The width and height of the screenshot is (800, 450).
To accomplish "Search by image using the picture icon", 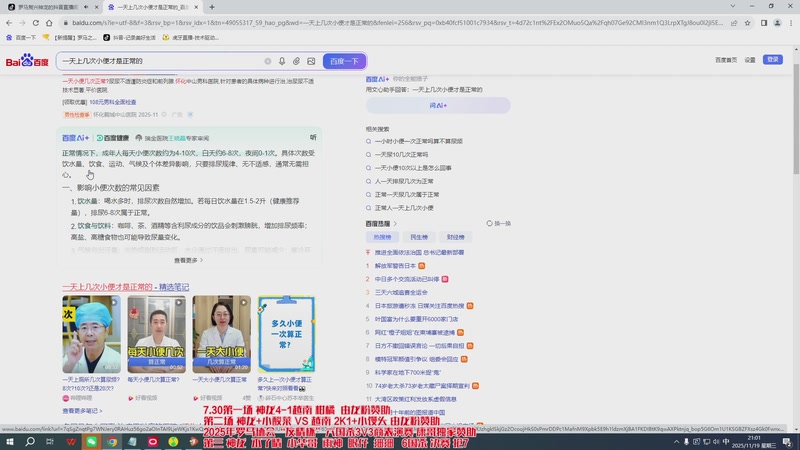I will click(311, 61).
